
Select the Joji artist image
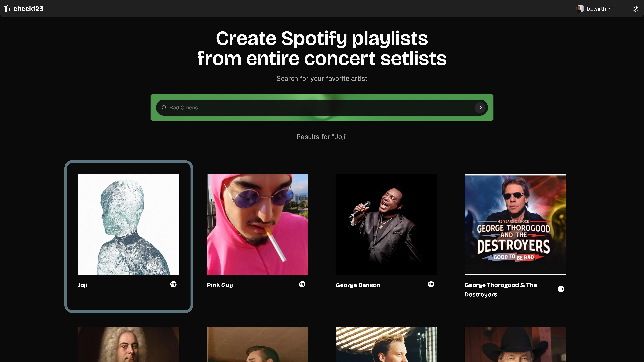(x=129, y=225)
